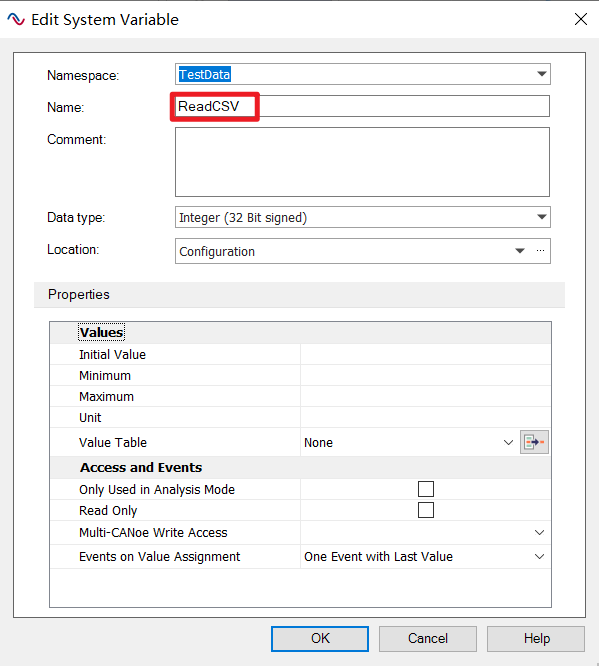599x666 pixels.
Task: Open the value table editor icon
Action: pyautogui.click(x=534, y=442)
